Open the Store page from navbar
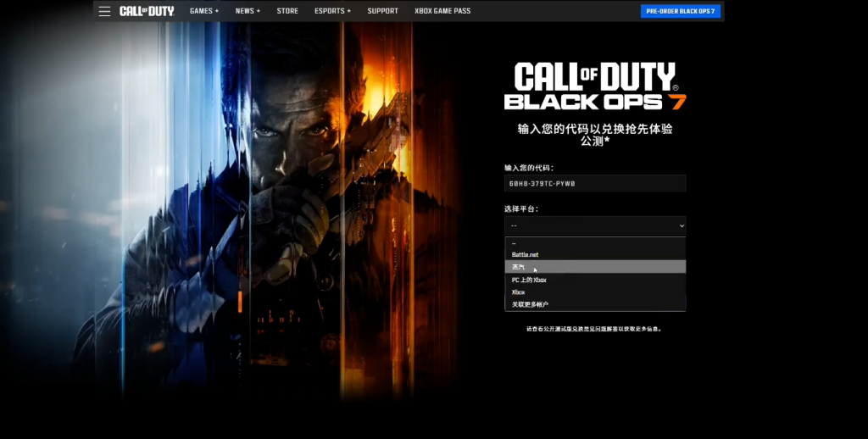 (287, 11)
